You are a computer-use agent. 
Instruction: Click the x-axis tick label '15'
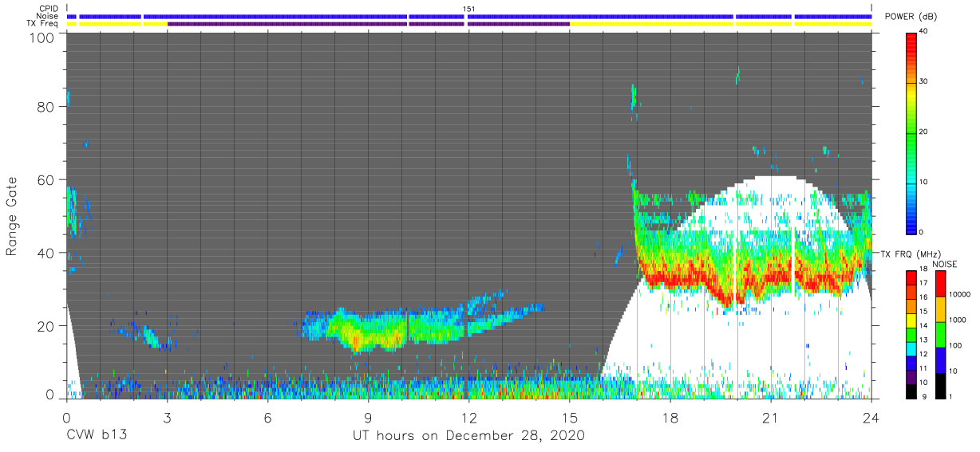[569, 417]
